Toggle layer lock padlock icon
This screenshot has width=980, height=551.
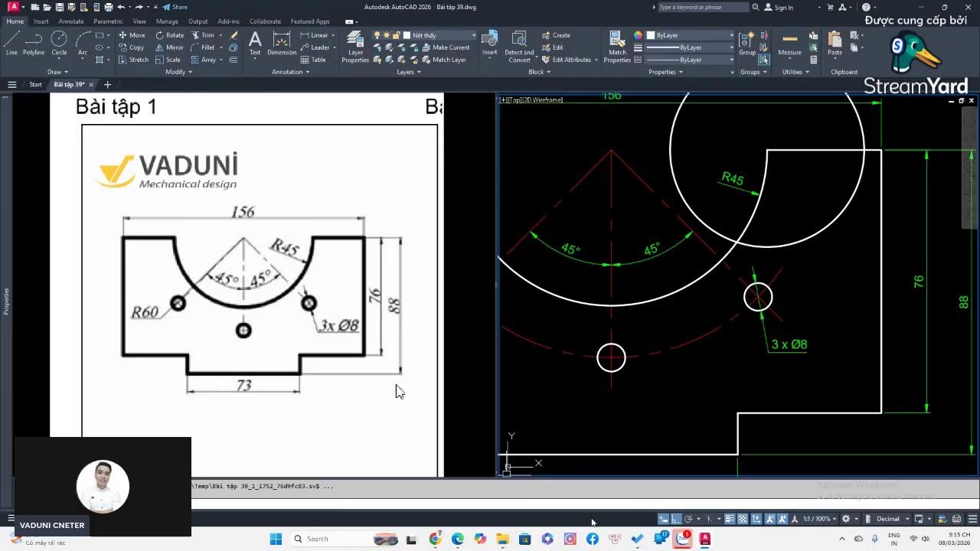click(397, 35)
